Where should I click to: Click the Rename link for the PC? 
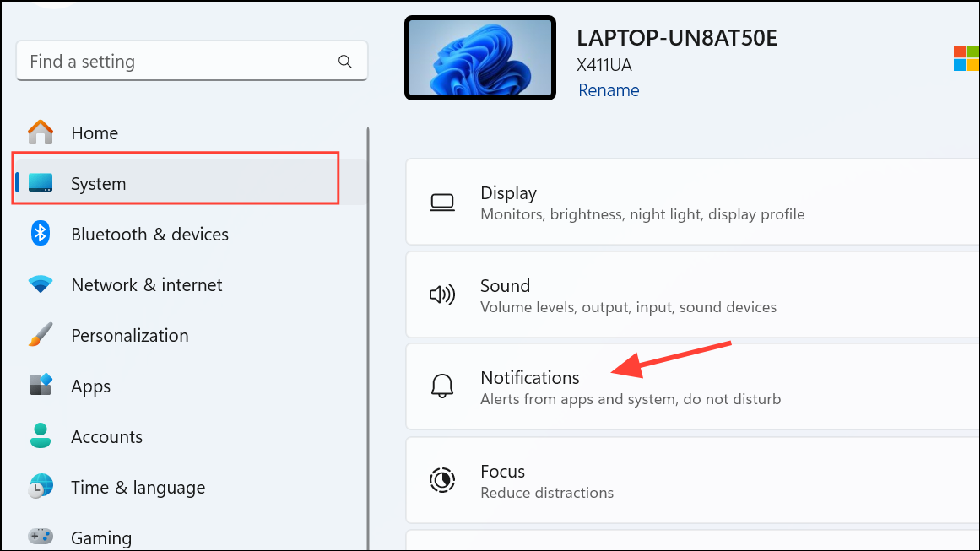click(609, 90)
